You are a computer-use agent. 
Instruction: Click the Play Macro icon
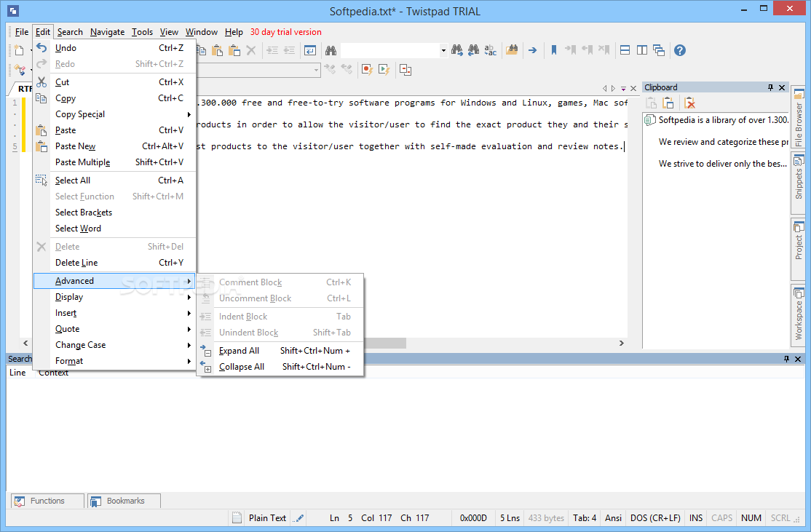384,69
